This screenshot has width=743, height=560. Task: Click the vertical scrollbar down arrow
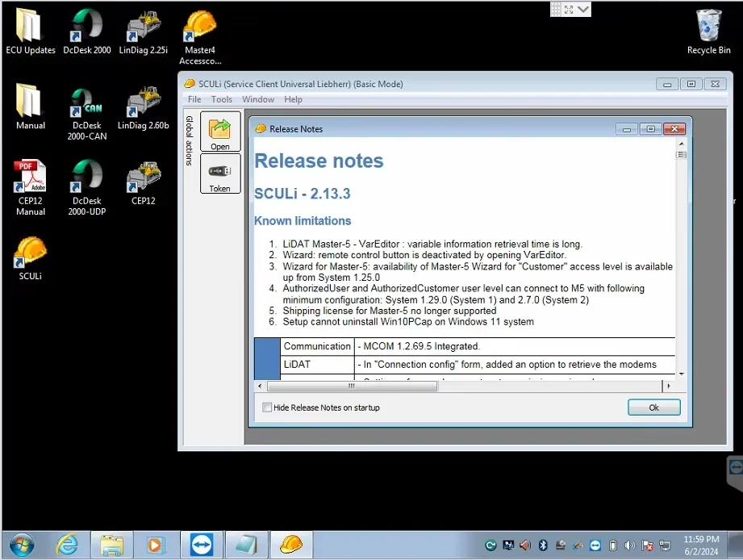click(x=682, y=374)
